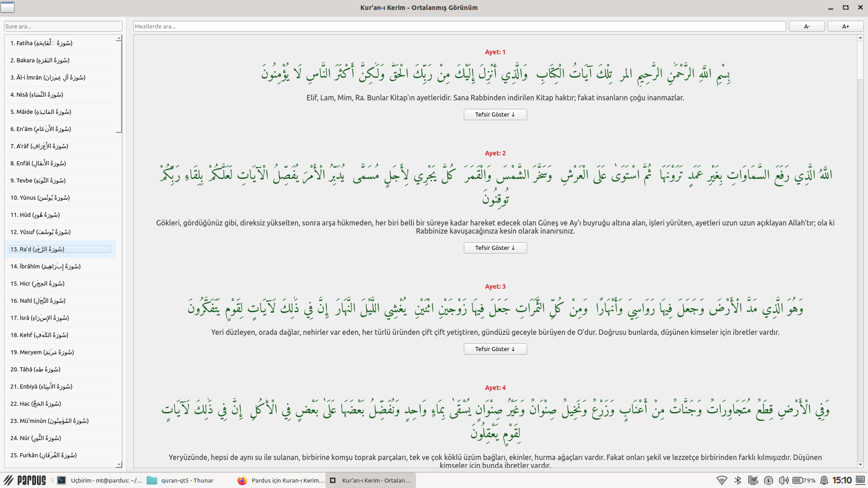
Task: Open the volume control tray icon
Action: (x=783, y=480)
